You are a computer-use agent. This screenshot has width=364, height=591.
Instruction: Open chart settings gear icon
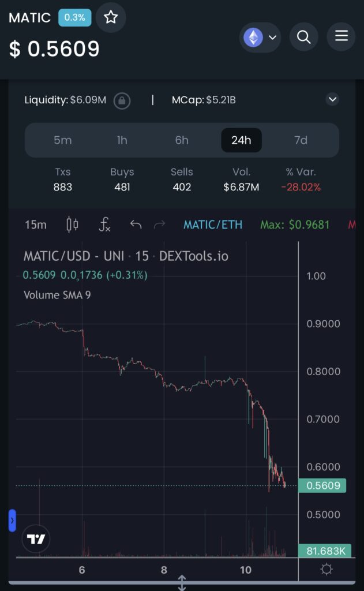click(x=327, y=570)
